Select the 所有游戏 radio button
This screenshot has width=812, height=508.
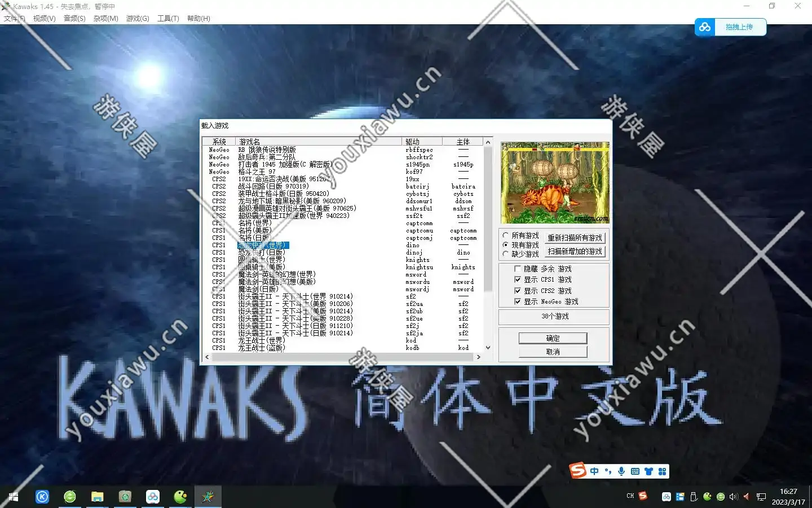point(506,235)
